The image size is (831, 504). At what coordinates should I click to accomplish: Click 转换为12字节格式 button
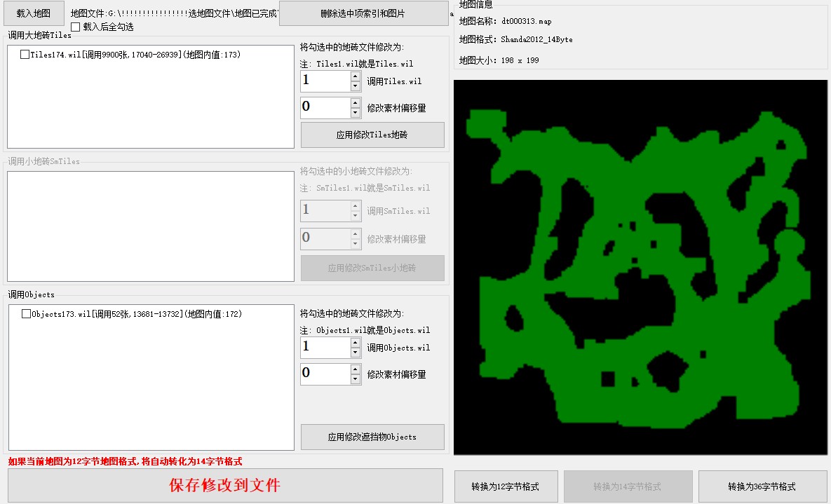tap(506, 486)
